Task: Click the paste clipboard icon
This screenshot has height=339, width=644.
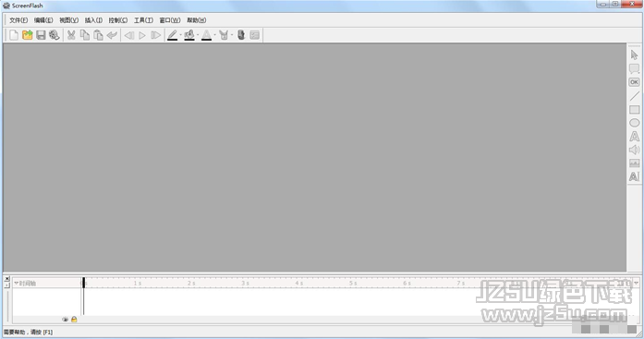Action: [x=98, y=35]
